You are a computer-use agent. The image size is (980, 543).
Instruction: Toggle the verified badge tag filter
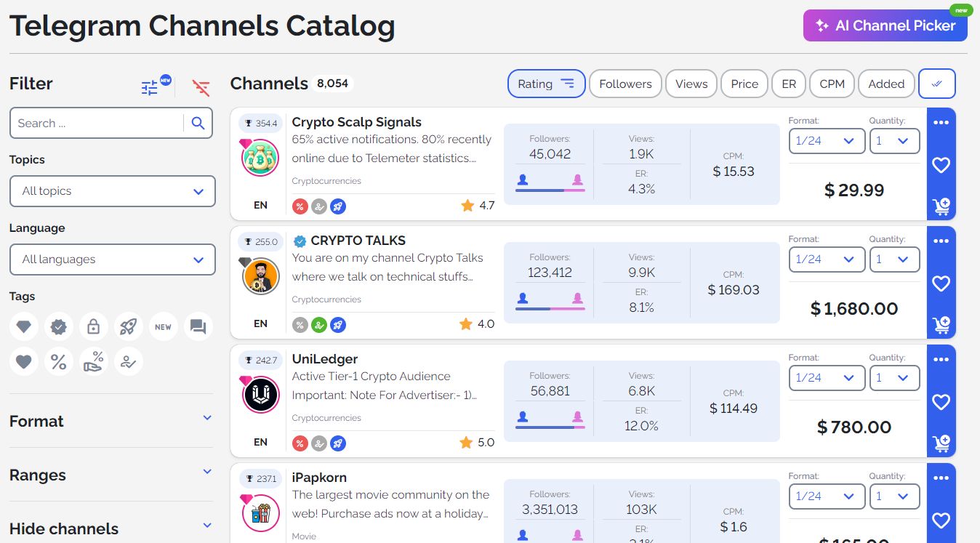(x=59, y=327)
